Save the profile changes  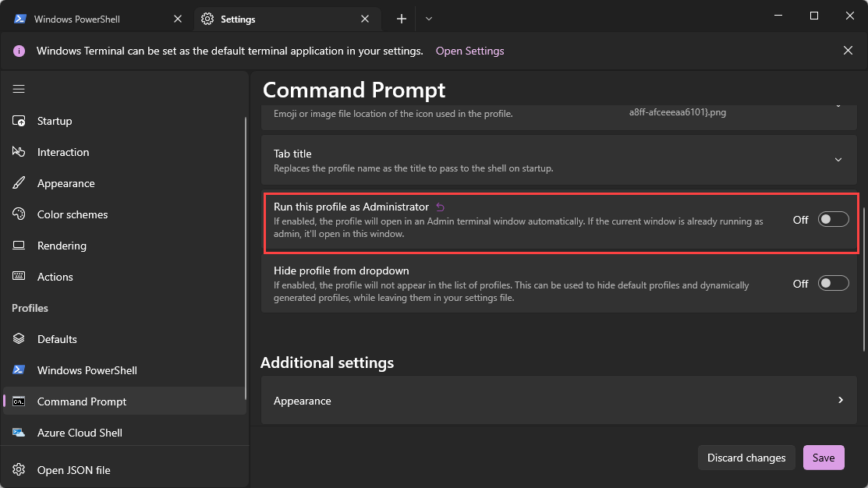coord(824,458)
